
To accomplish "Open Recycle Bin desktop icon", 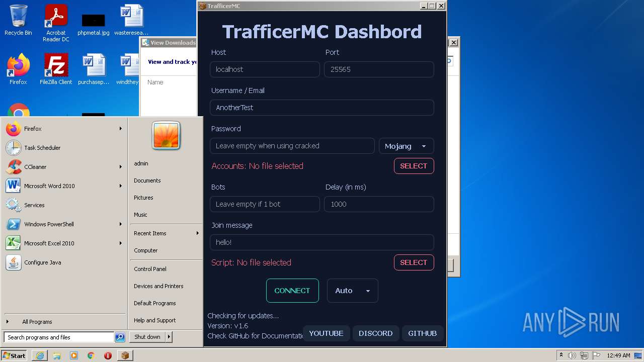I will point(18,21).
